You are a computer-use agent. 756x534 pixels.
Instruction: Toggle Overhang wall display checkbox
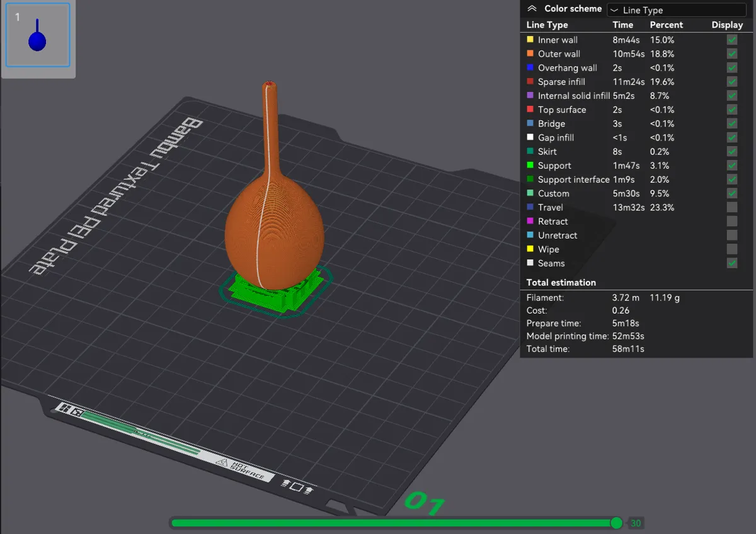(x=732, y=67)
